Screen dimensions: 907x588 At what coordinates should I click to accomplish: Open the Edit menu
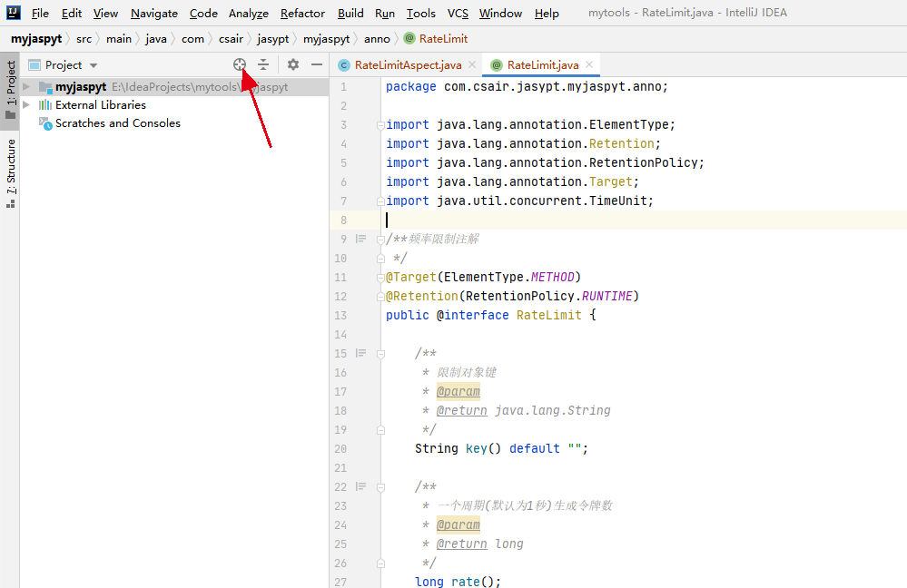pos(72,13)
